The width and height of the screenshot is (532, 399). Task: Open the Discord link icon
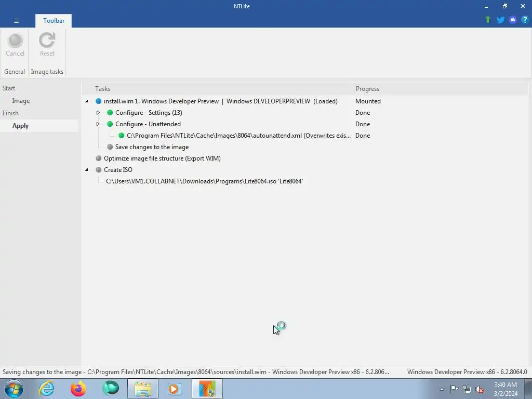(513, 20)
